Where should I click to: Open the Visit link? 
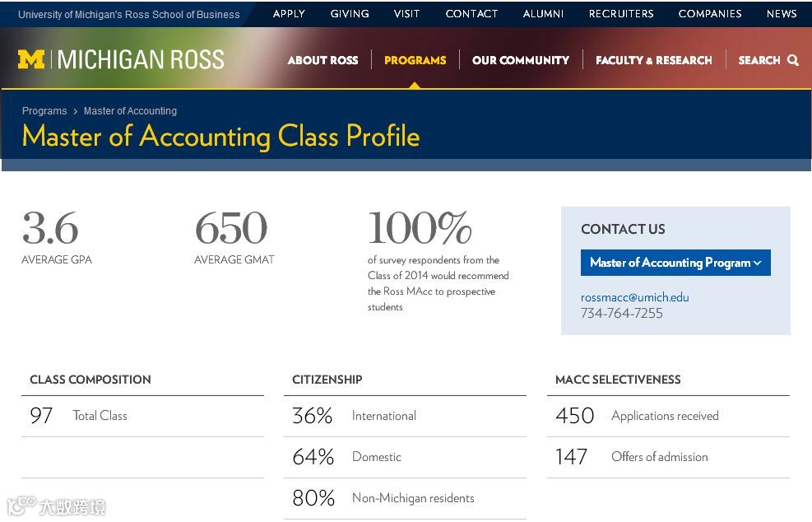[406, 14]
